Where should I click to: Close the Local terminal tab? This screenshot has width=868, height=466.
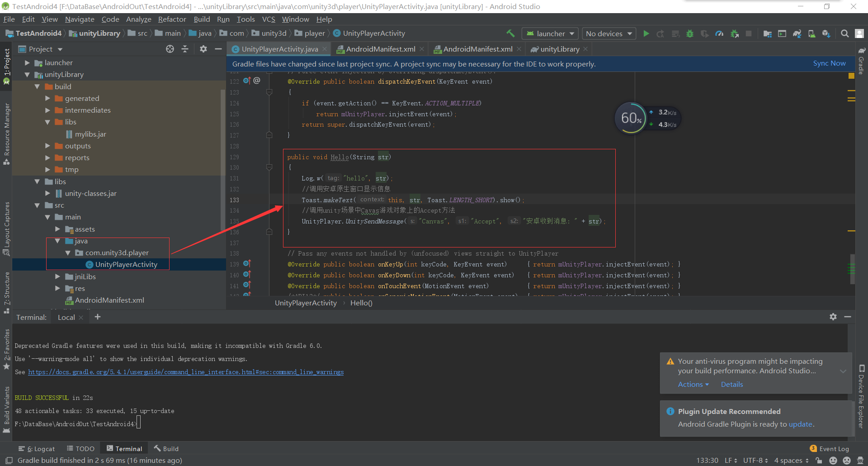(81, 317)
